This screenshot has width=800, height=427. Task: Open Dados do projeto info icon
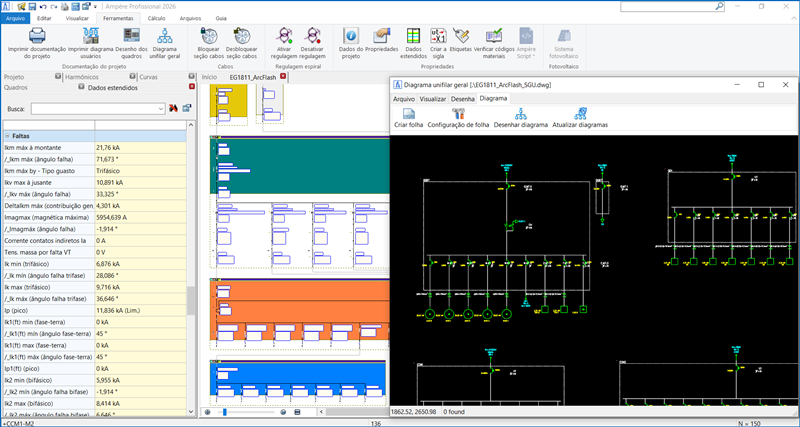tap(350, 35)
